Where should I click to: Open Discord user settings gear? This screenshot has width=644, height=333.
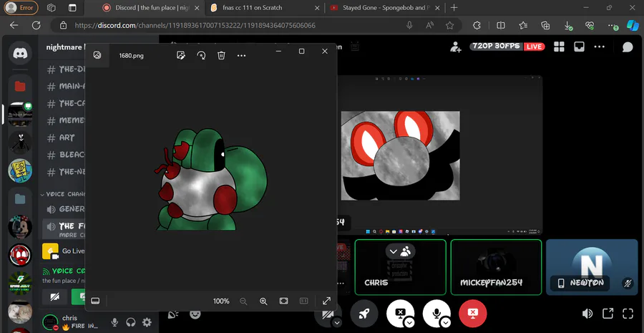147,322
